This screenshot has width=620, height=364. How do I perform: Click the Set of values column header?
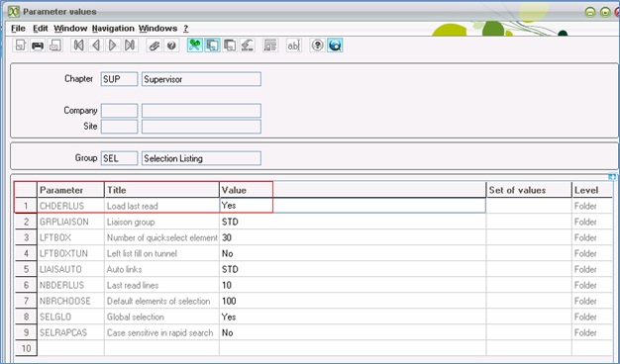[529, 190]
